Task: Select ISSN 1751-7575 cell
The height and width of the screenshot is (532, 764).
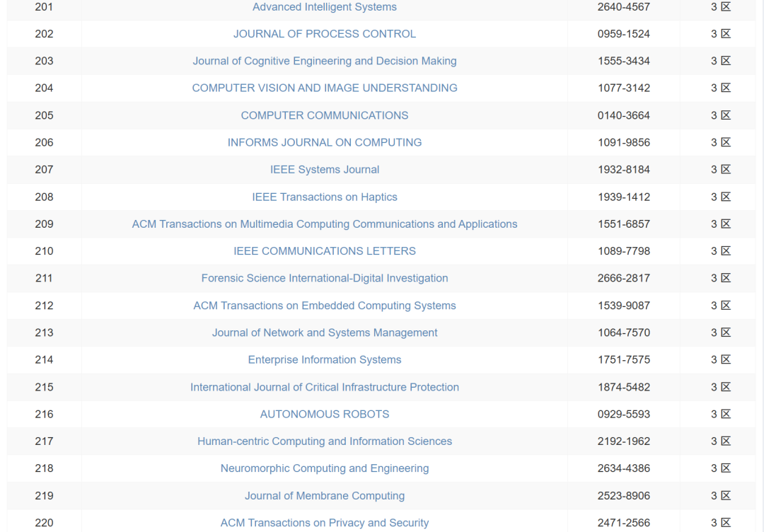Action: point(624,359)
